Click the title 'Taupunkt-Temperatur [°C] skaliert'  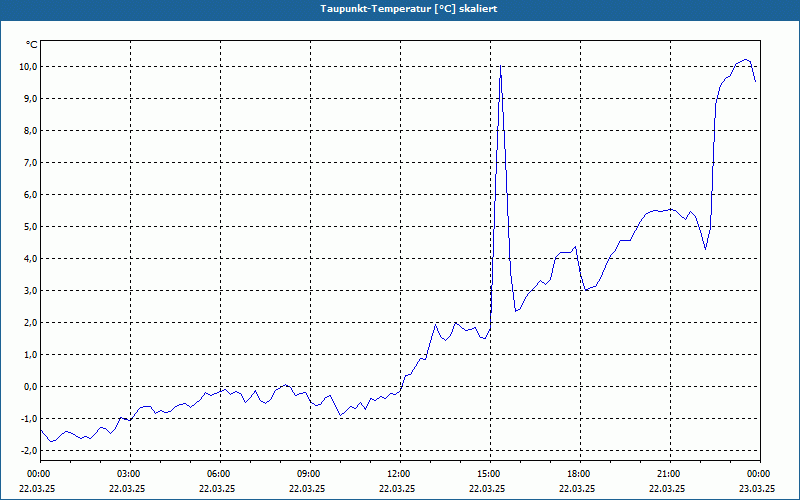coord(409,9)
